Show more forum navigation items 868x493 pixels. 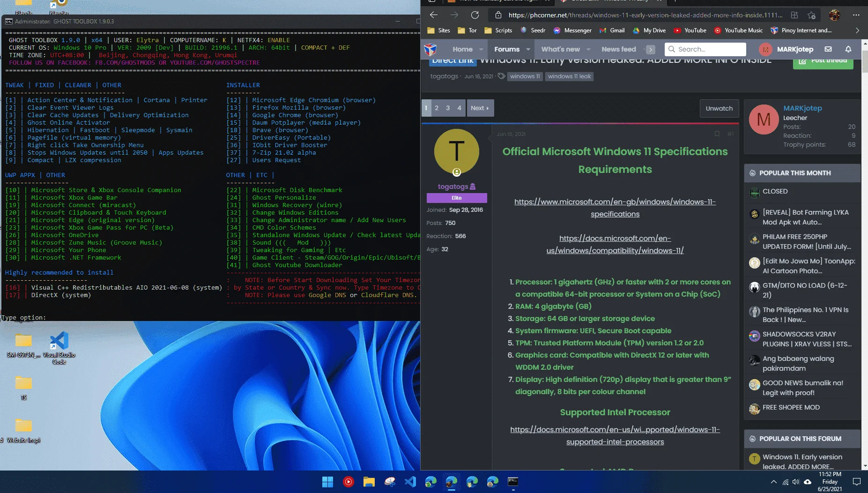tap(650, 49)
